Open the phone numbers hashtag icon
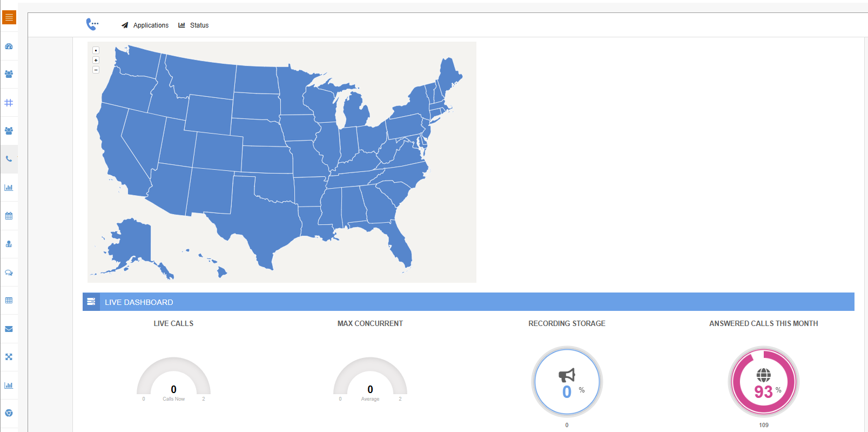Viewport: 868px width, 432px height. [x=9, y=102]
